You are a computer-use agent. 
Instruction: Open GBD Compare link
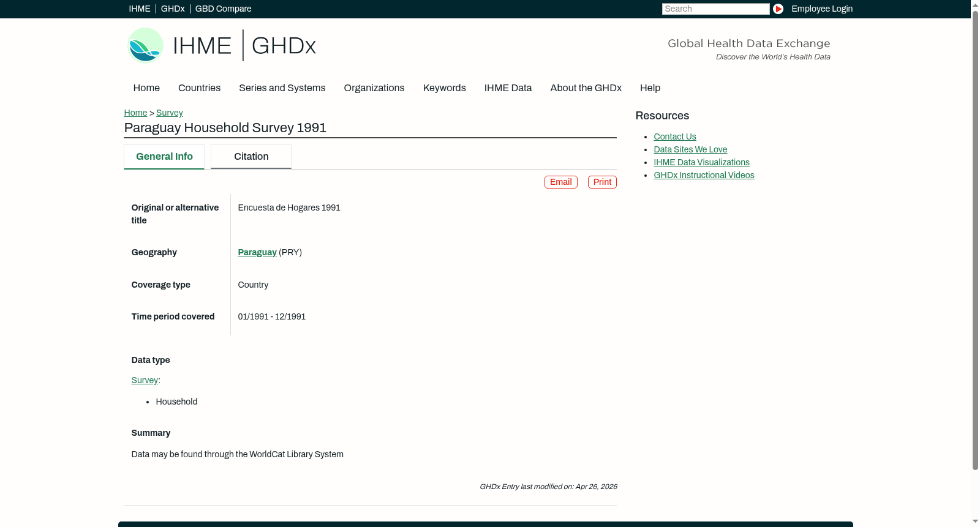(x=224, y=9)
